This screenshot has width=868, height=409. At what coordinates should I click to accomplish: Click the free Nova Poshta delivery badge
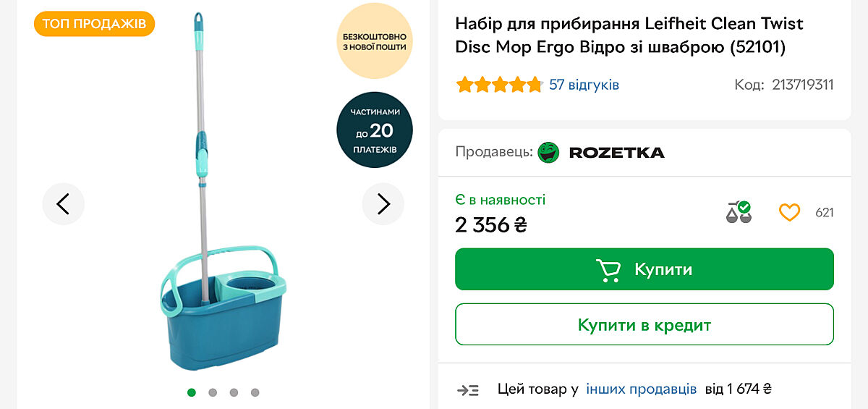point(375,41)
